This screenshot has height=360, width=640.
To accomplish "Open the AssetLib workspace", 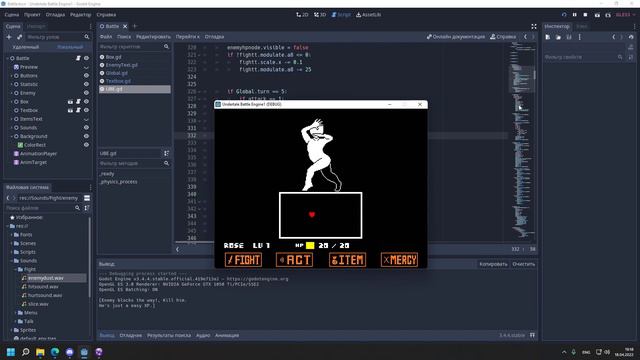I will pyautogui.click(x=369, y=15).
